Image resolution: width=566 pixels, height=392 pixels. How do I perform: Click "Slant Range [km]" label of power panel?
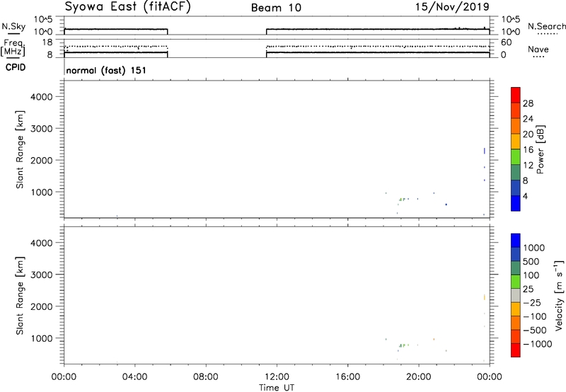click(x=20, y=149)
